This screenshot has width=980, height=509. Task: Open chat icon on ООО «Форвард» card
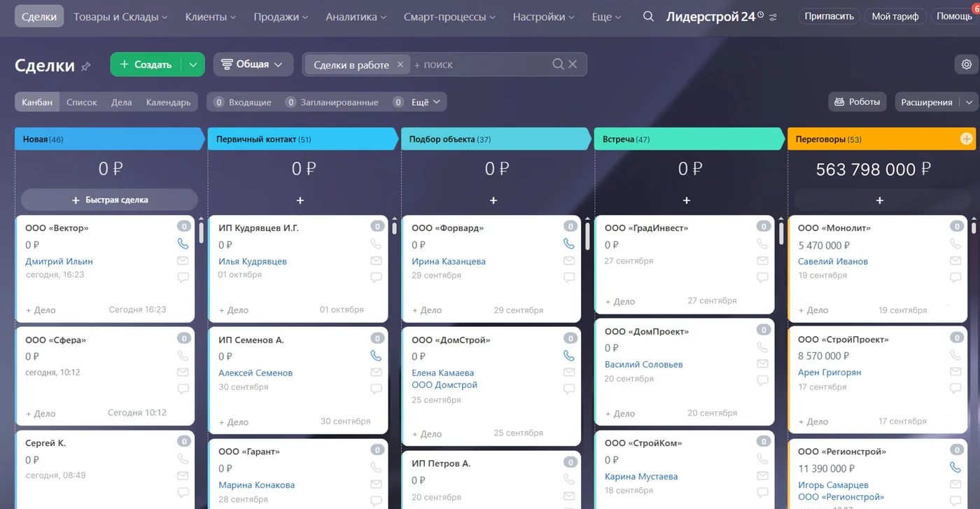[569, 277]
